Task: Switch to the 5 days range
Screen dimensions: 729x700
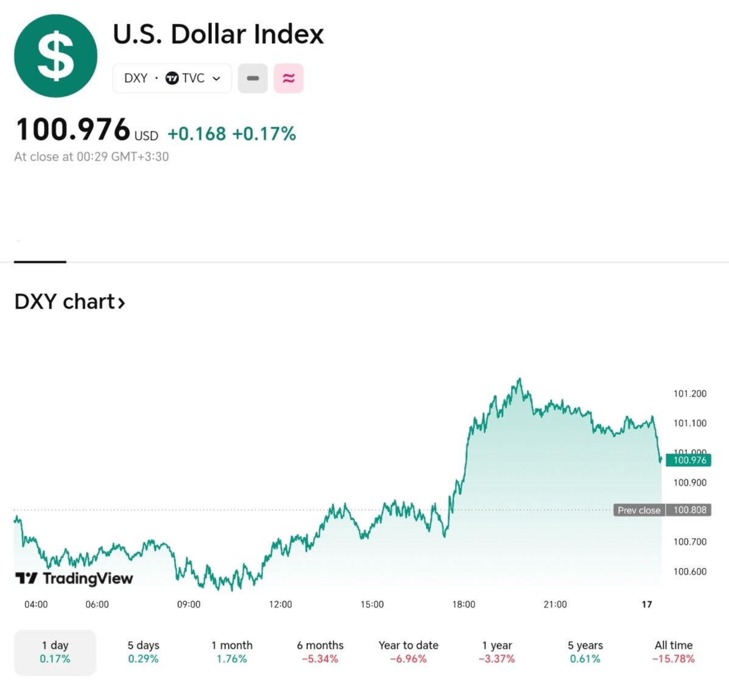Action: (143, 652)
